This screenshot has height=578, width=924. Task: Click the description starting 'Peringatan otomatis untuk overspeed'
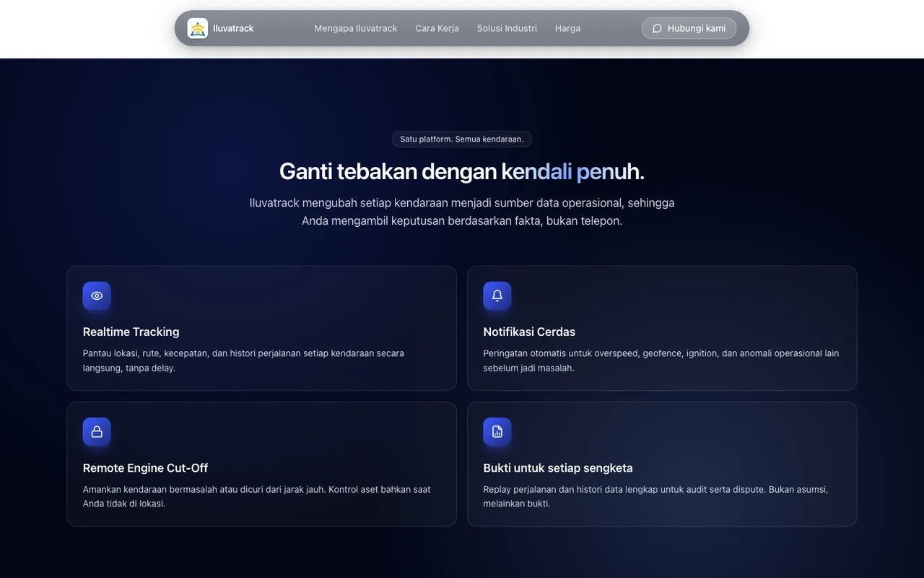(661, 361)
